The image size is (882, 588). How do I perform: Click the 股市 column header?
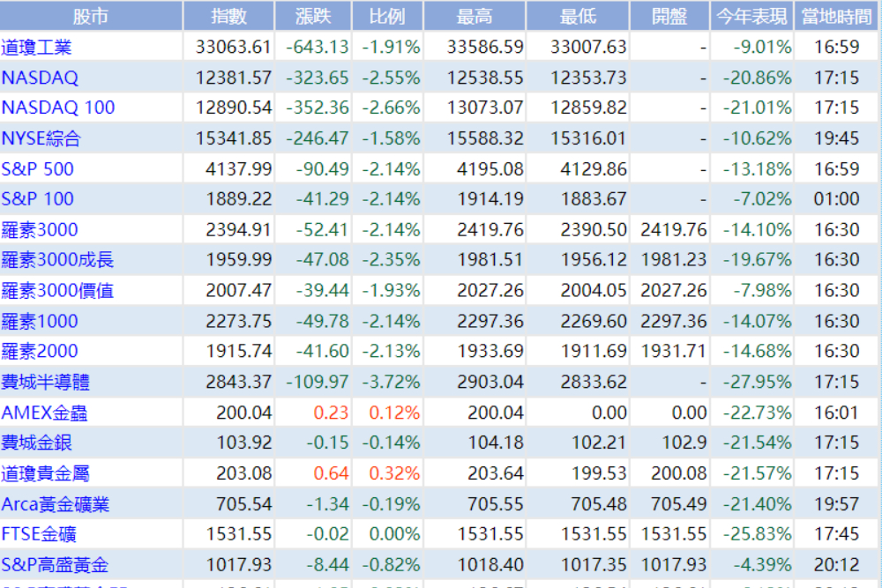[91, 16]
